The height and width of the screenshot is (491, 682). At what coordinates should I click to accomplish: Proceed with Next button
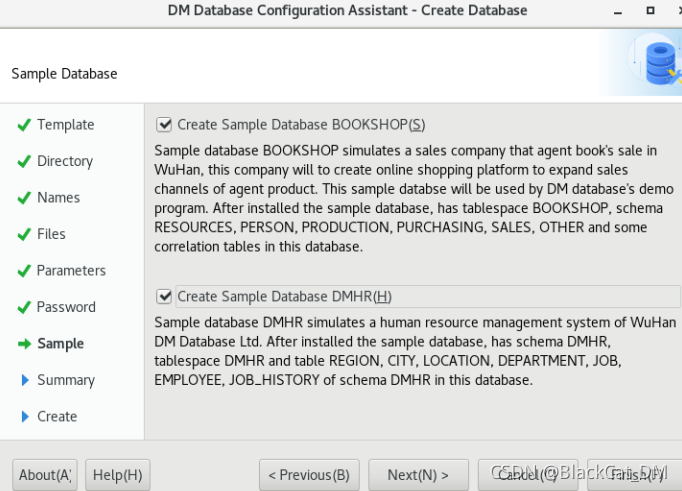(418, 475)
